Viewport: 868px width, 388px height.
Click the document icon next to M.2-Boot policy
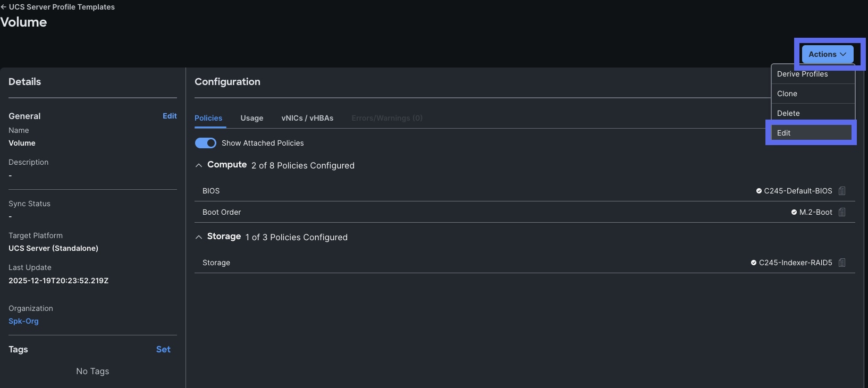pos(842,212)
